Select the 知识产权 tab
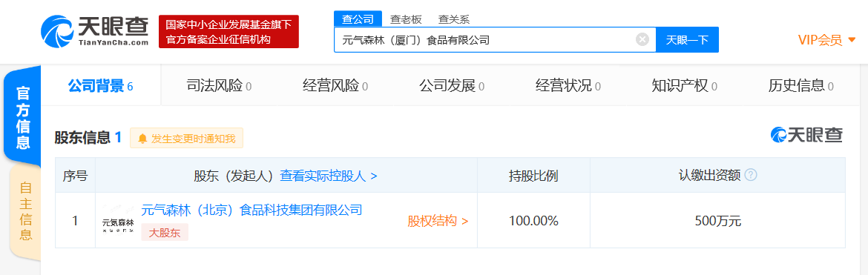The image size is (868, 275). coord(684,86)
